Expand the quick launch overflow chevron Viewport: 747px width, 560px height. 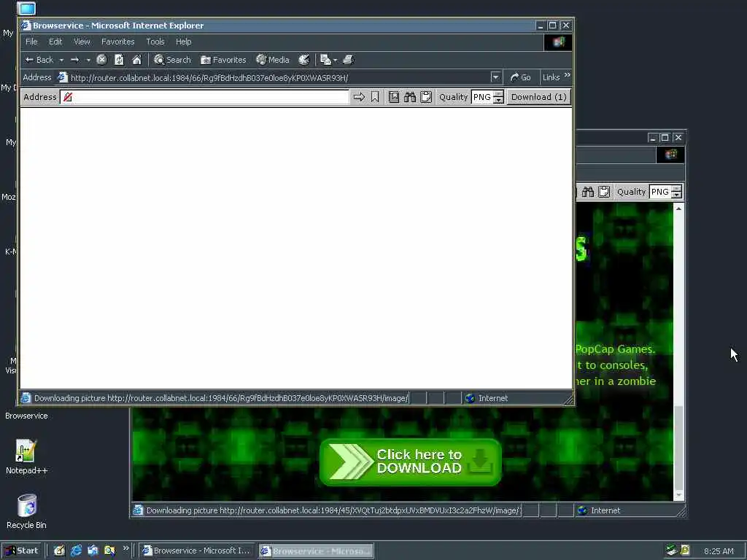125,548
